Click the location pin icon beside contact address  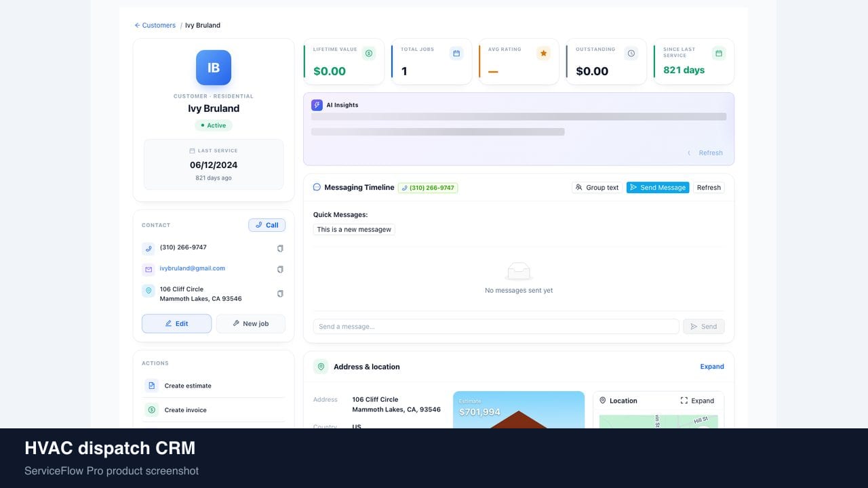click(x=149, y=291)
